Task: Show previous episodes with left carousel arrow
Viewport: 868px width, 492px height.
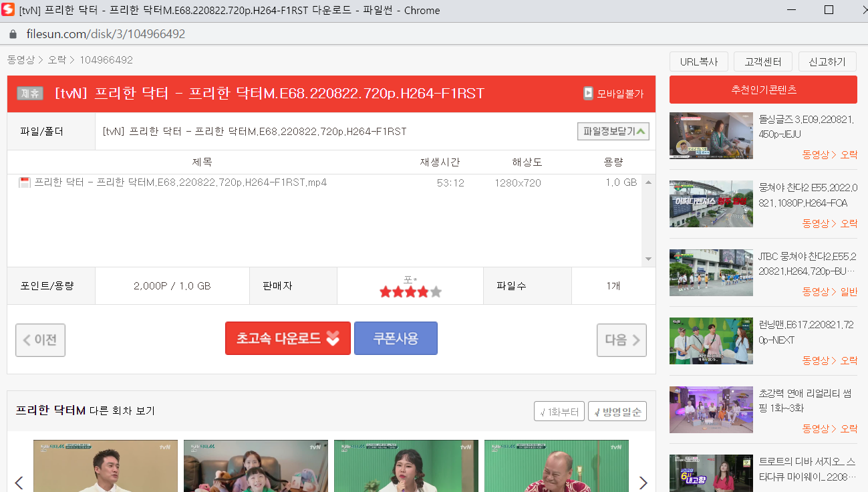Action: pyautogui.click(x=19, y=483)
